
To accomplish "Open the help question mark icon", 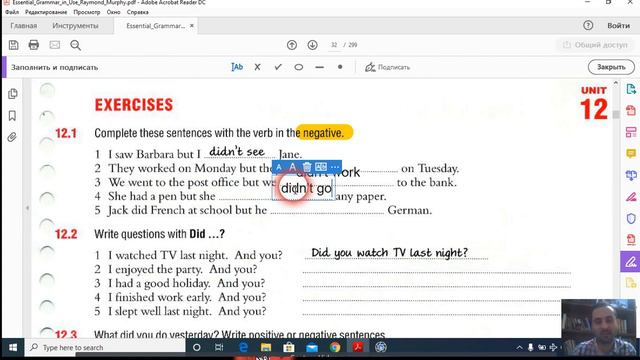I will click(x=588, y=25).
